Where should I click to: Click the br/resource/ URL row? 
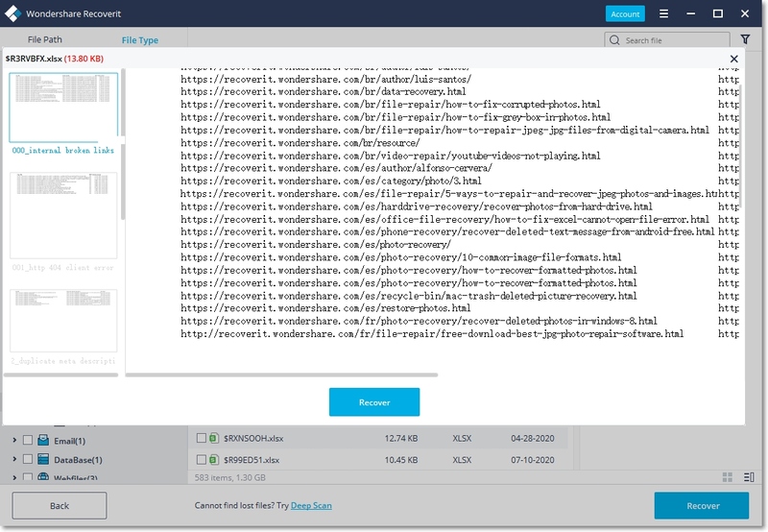(x=300, y=142)
